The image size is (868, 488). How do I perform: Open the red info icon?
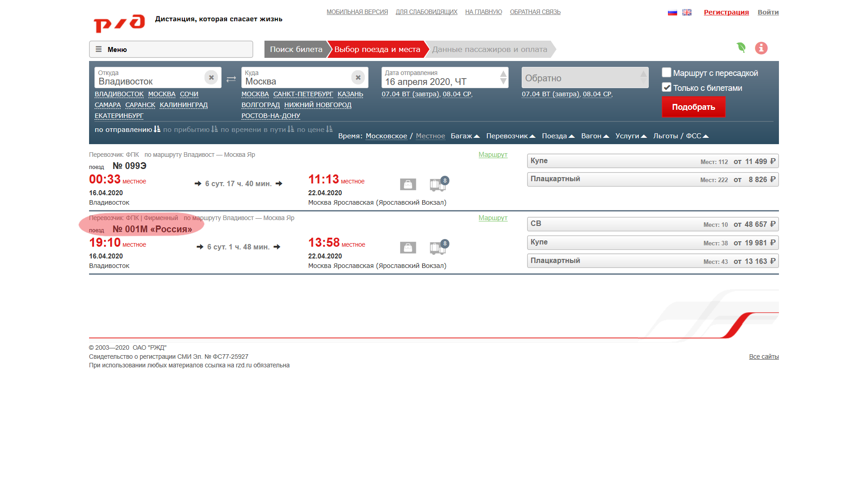point(761,48)
